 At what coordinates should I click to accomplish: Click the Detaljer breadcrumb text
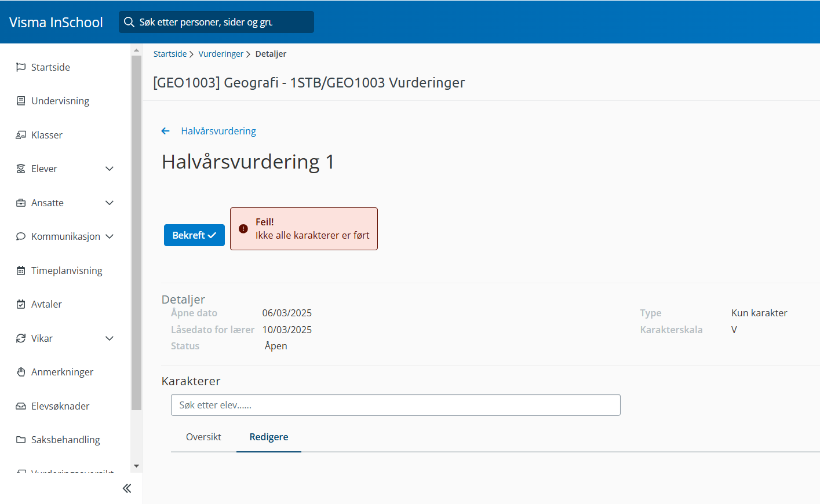point(271,54)
